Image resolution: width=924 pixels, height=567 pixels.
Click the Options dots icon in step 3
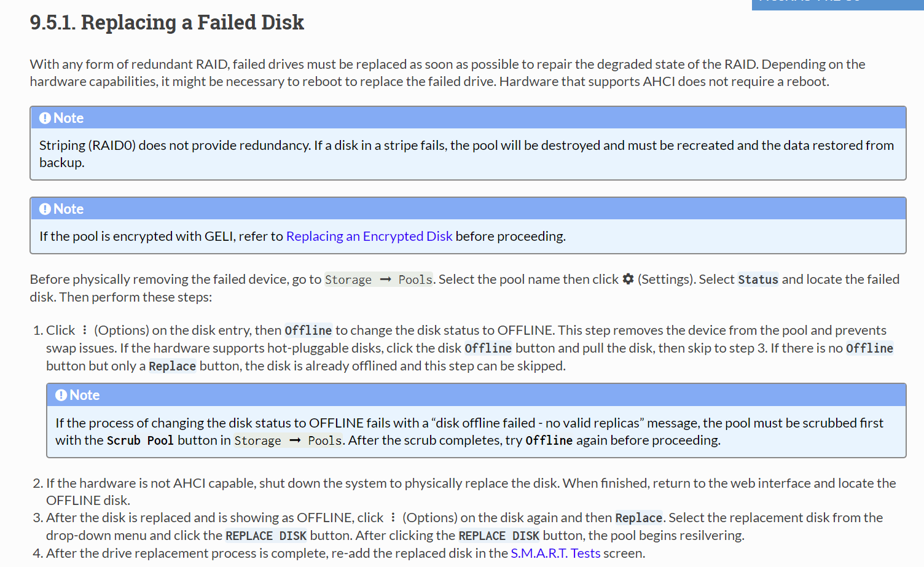pos(393,518)
